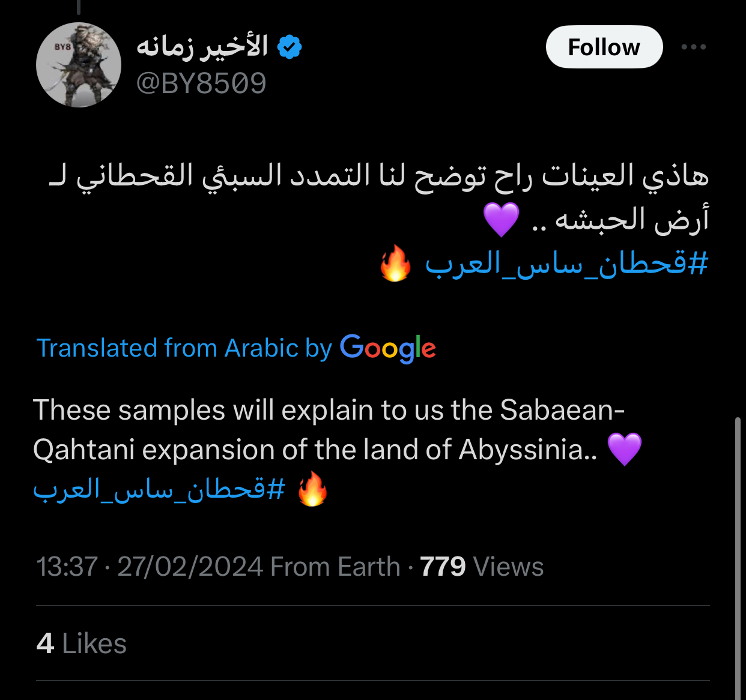Click the 779 Views count
746x700 pixels.
click(481, 567)
